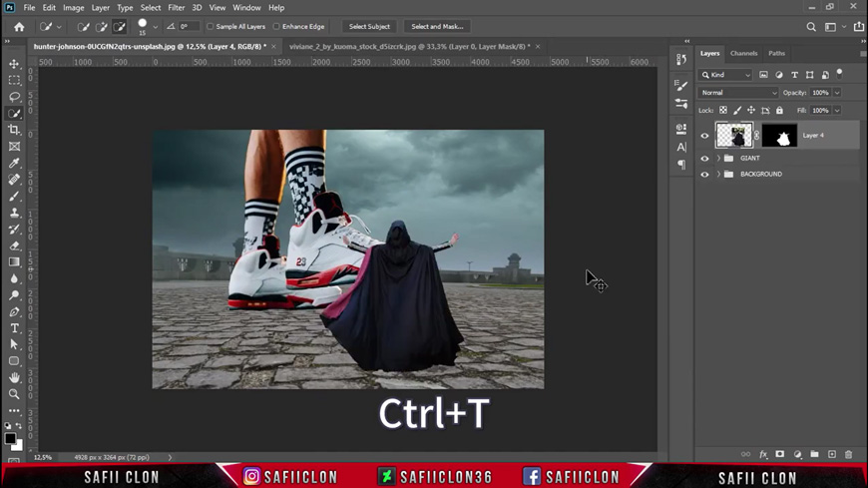The height and width of the screenshot is (488, 868).
Task: Click the foreground color swatch
Action: (x=10, y=438)
